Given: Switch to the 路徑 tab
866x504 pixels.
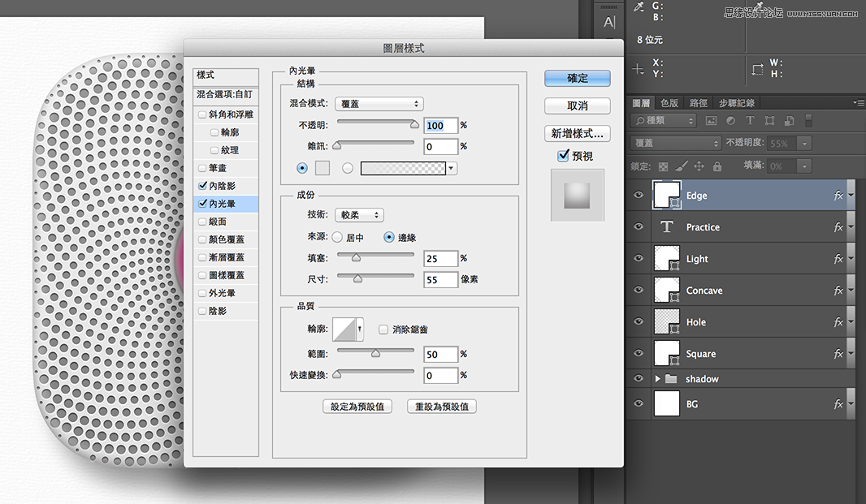Looking at the screenshot, I should [x=699, y=103].
